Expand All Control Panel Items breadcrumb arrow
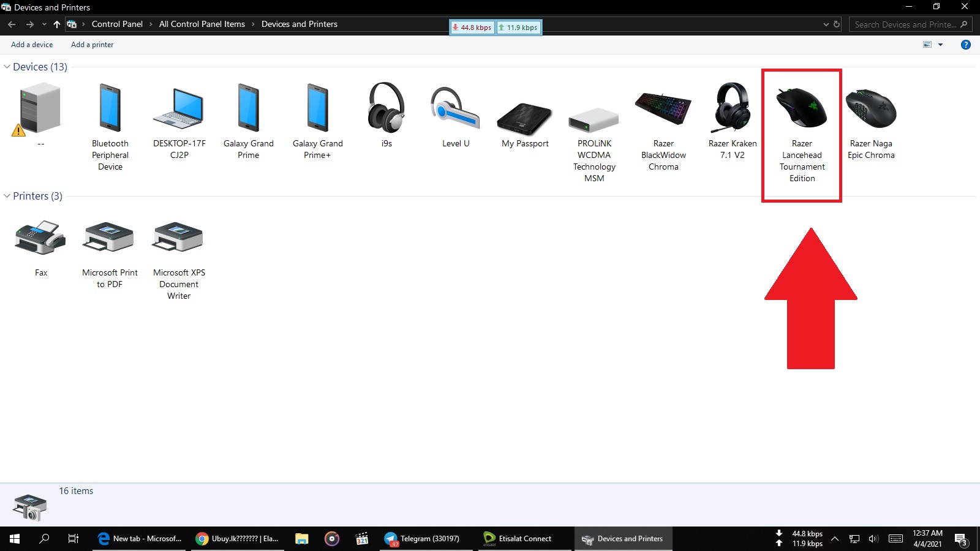Image resolution: width=980 pixels, height=551 pixels. coord(253,24)
